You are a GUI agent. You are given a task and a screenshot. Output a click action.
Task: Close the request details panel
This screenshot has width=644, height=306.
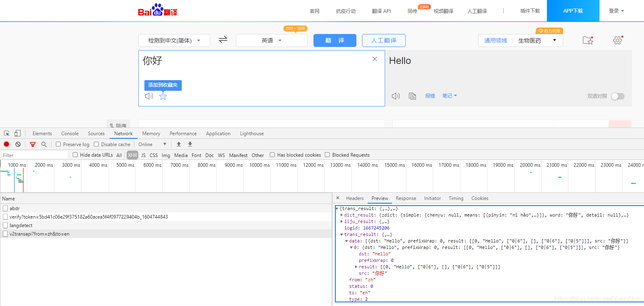[338, 198]
